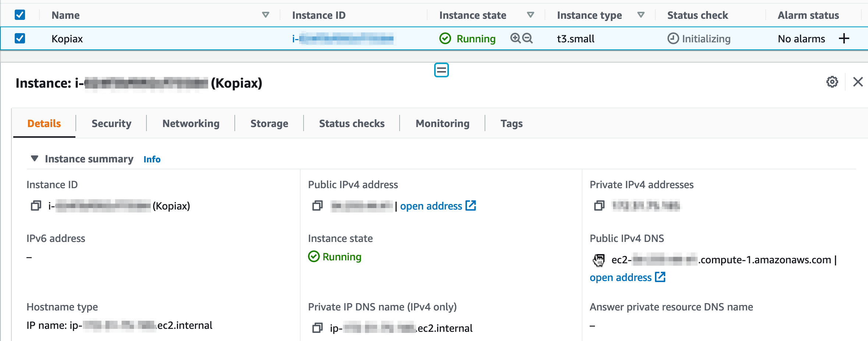868x341 pixels.
Task: Sort by Name column arrow
Action: click(x=265, y=15)
